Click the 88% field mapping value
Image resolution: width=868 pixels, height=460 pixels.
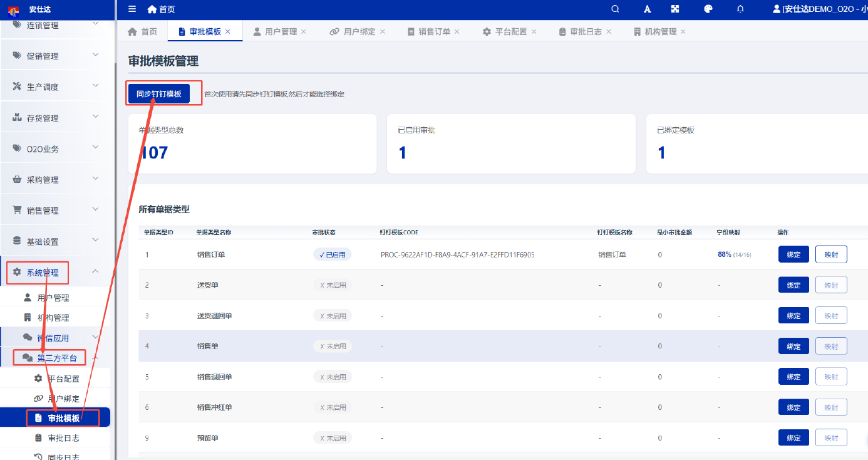point(725,254)
